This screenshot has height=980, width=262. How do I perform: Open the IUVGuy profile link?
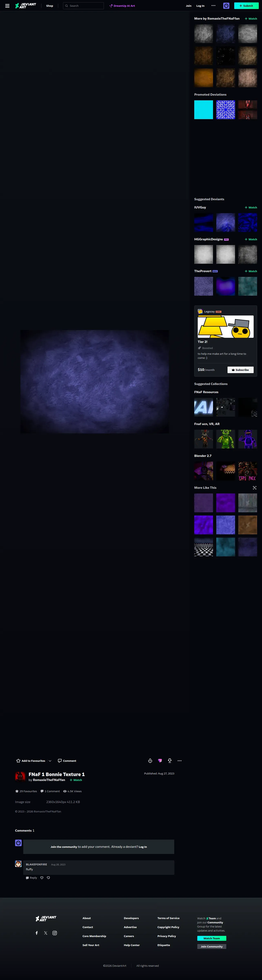pos(200,207)
